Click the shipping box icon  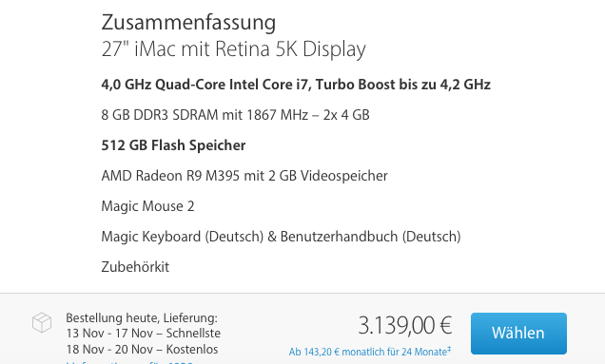pos(42,322)
